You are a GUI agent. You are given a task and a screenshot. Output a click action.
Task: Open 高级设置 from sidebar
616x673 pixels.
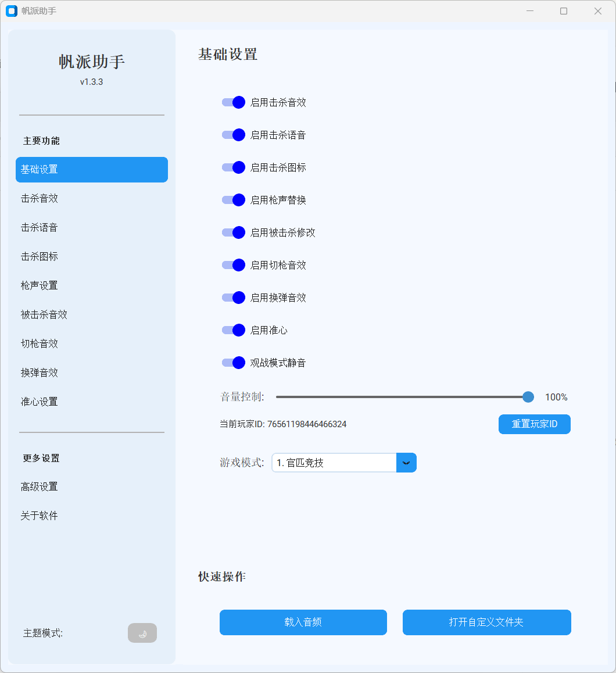pos(39,486)
